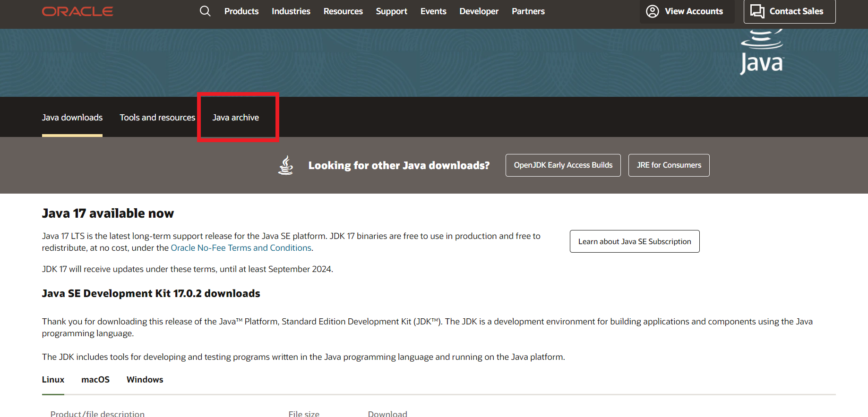Select the Windows tab

click(145, 380)
